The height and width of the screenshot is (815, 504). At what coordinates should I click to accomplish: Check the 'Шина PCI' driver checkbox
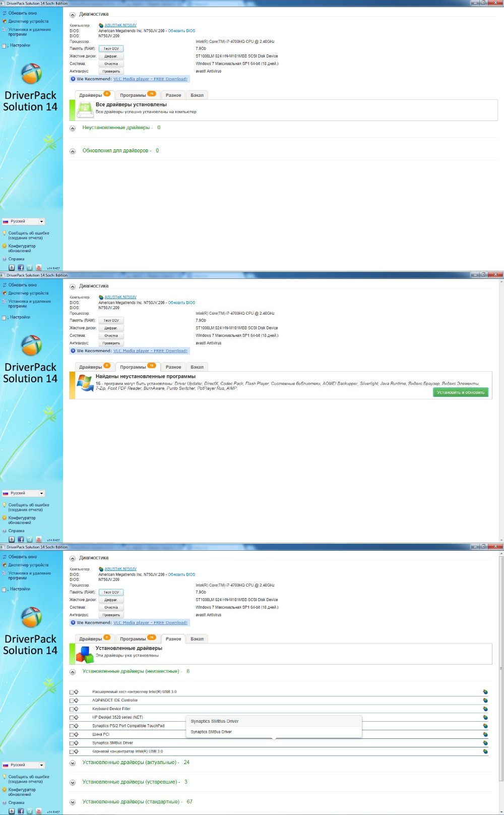click(x=72, y=735)
